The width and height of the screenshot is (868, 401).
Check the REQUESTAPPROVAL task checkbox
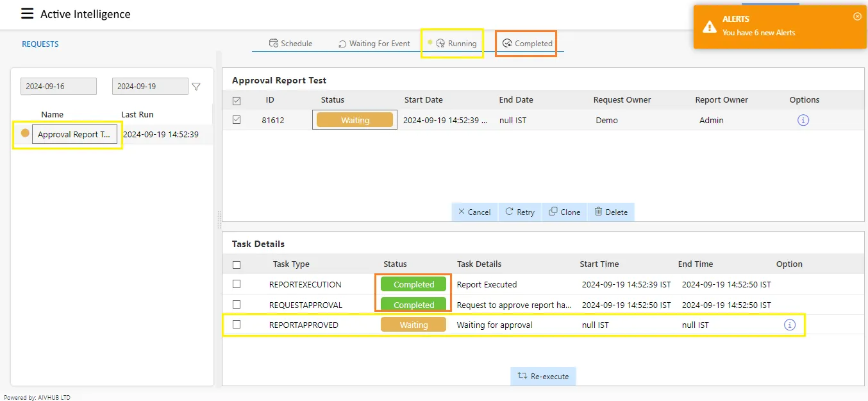click(x=237, y=305)
